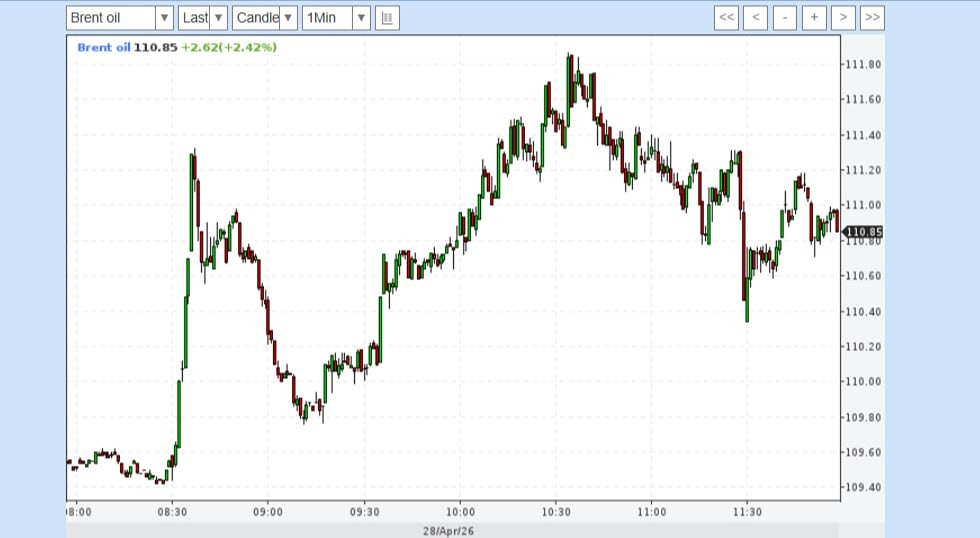
Task: Click the 10:30 time axis label
Action: coord(556,512)
